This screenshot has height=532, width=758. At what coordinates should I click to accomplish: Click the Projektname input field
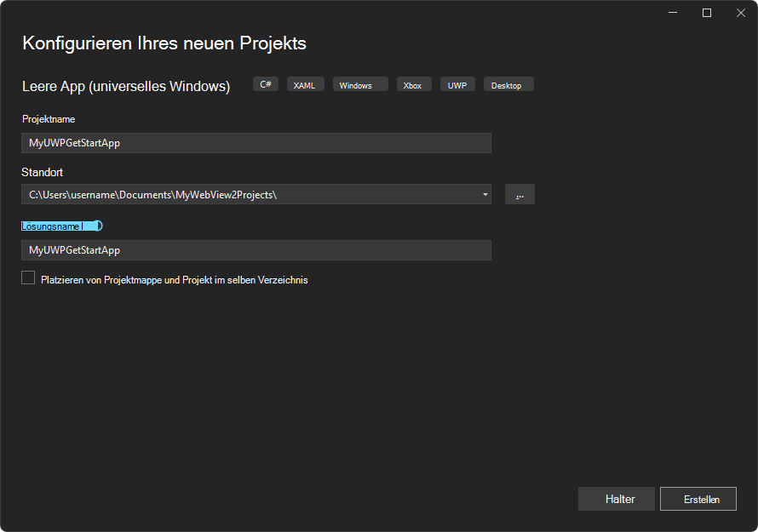click(256, 143)
